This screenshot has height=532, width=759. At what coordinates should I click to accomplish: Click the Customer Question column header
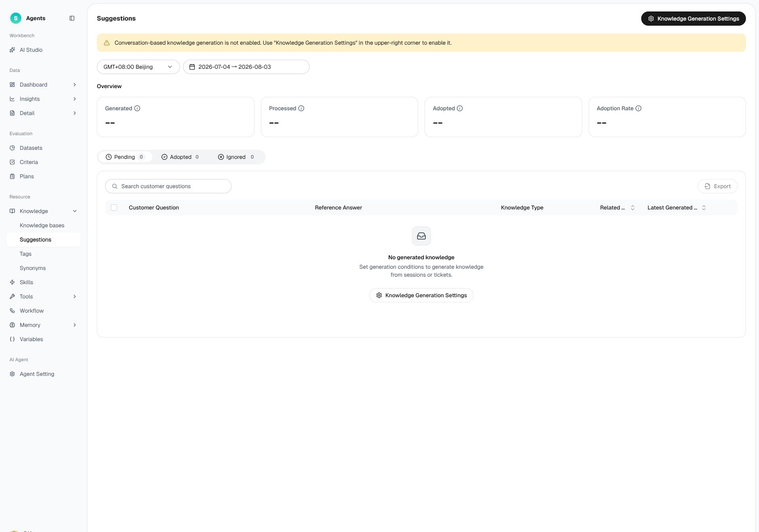(154, 208)
